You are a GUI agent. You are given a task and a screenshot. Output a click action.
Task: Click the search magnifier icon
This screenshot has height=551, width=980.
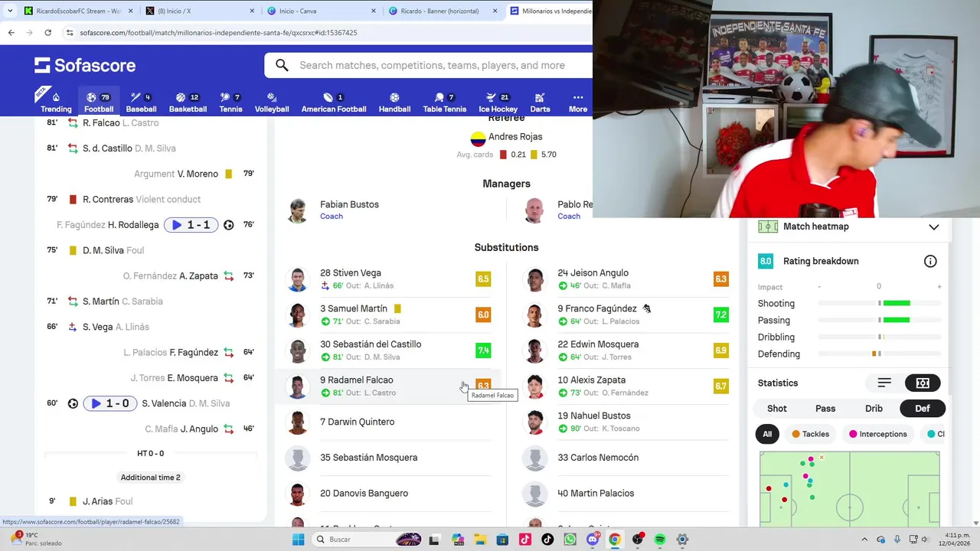tap(282, 65)
